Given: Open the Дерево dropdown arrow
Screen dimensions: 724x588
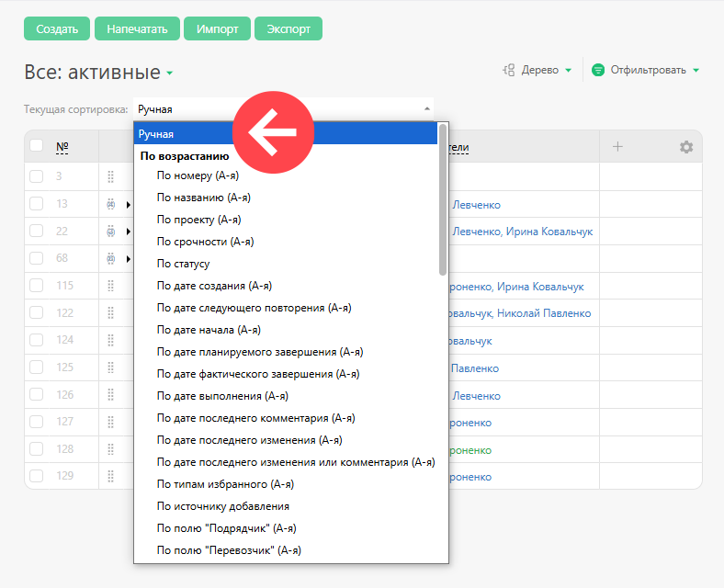Looking at the screenshot, I should tap(569, 70).
